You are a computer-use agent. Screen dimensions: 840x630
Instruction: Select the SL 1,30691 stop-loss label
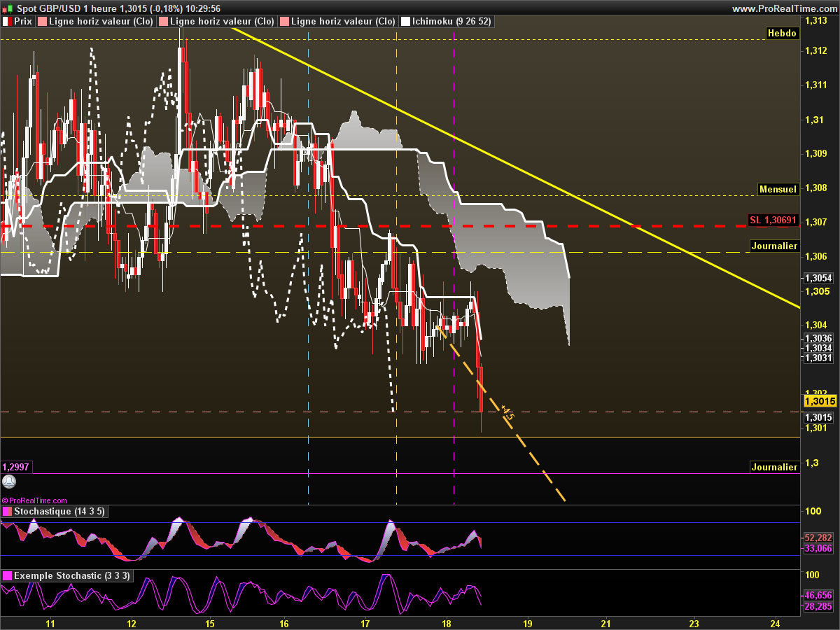coord(773,220)
